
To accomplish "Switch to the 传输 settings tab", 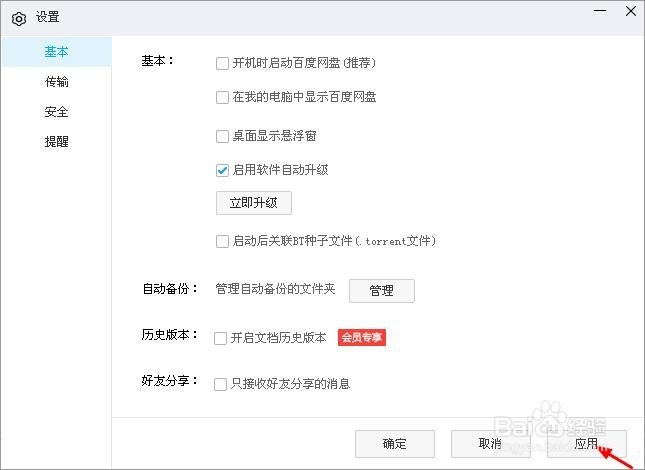I will (56, 82).
